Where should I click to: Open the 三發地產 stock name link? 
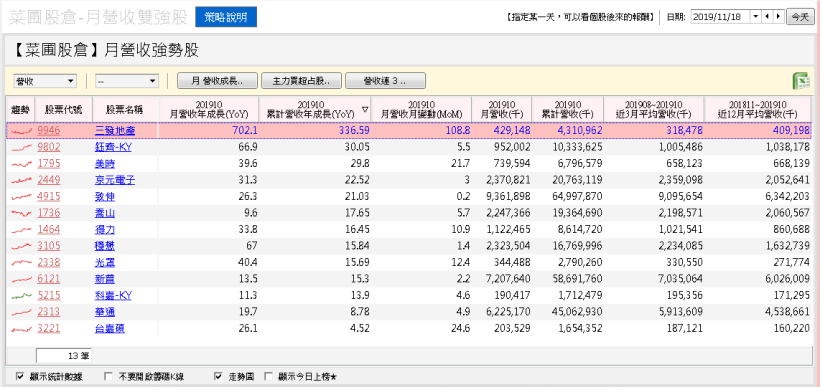pyautogui.click(x=115, y=131)
